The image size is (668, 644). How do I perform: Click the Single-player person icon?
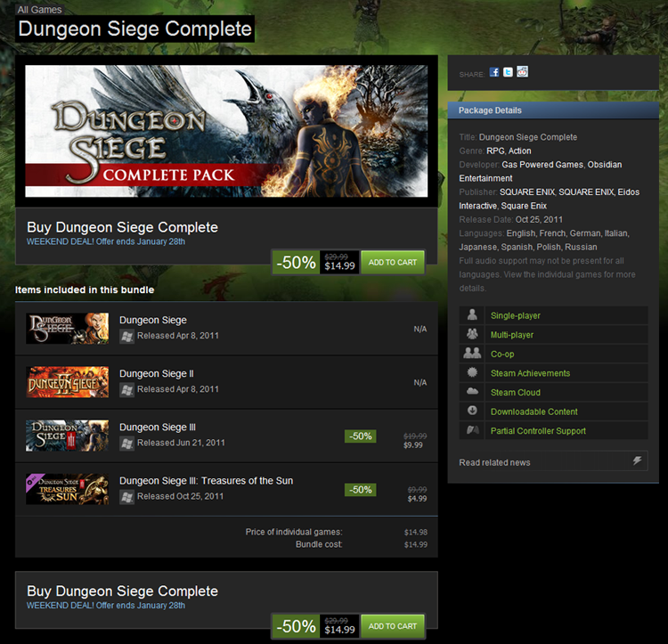[472, 314]
